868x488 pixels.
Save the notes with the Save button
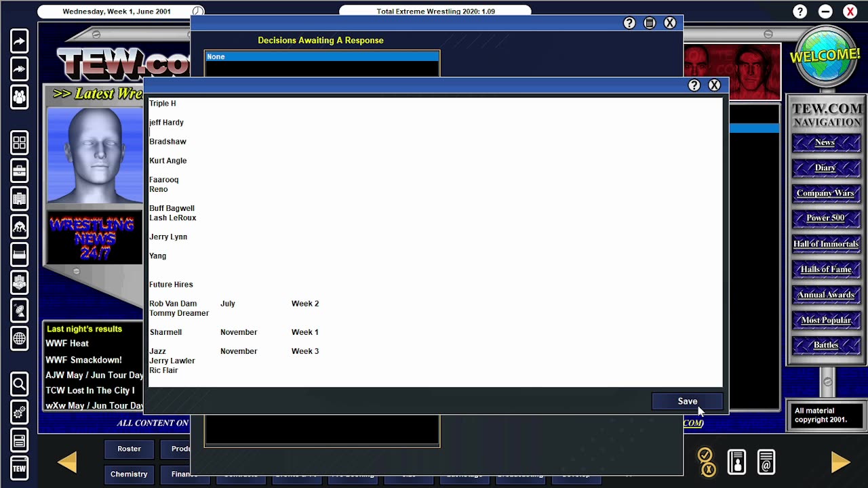coord(687,401)
